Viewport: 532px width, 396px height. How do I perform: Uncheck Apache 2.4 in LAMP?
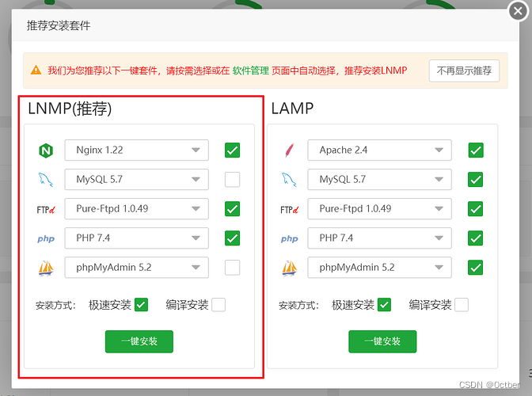click(x=476, y=150)
